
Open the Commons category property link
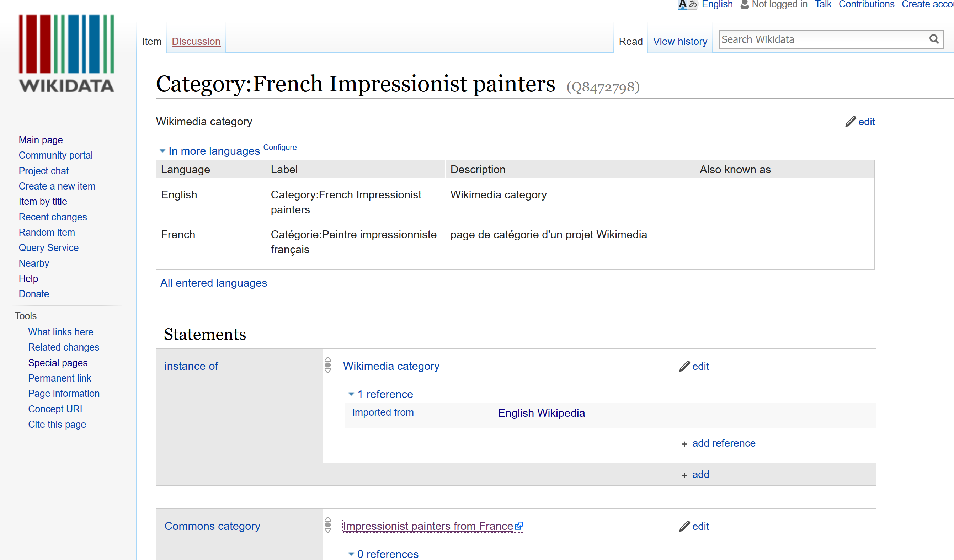[x=212, y=526]
